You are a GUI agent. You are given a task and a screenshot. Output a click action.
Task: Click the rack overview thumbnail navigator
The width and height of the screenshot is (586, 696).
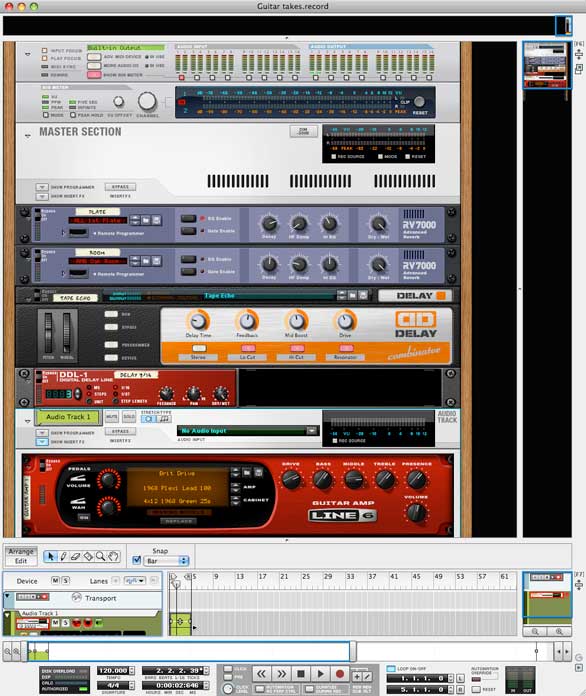546,65
